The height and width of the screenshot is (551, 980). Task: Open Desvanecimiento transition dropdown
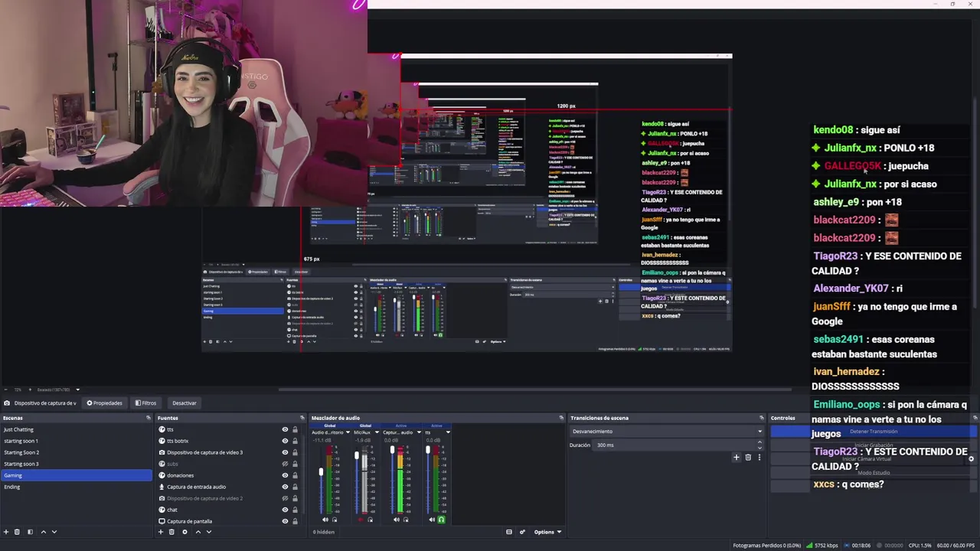pyautogui.click(x=667, y=431)
